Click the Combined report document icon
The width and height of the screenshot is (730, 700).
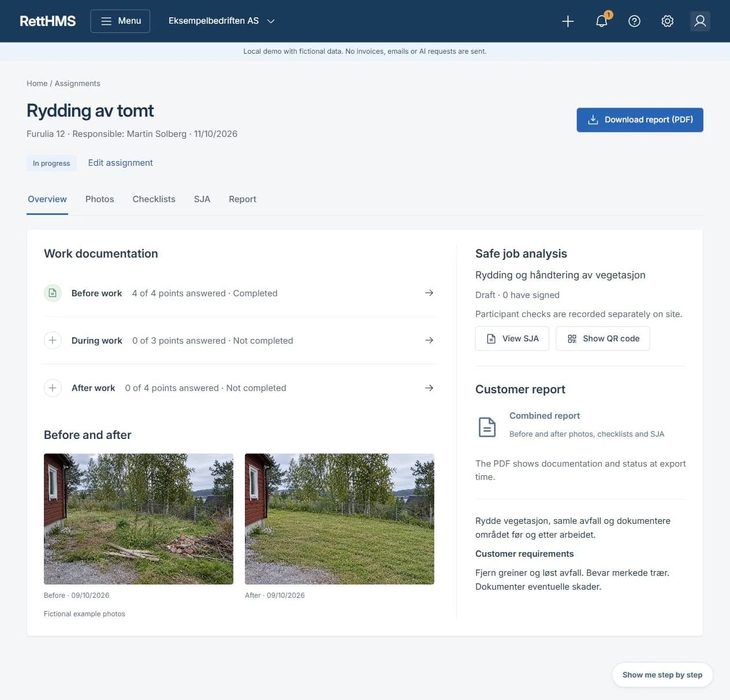tap(487, 427)
